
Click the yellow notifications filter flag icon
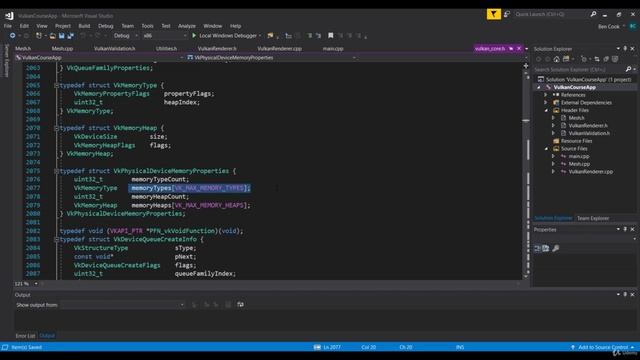493,15
